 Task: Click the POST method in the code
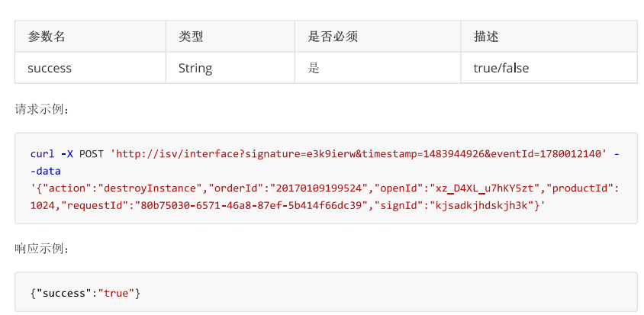(x=91, y=153)
